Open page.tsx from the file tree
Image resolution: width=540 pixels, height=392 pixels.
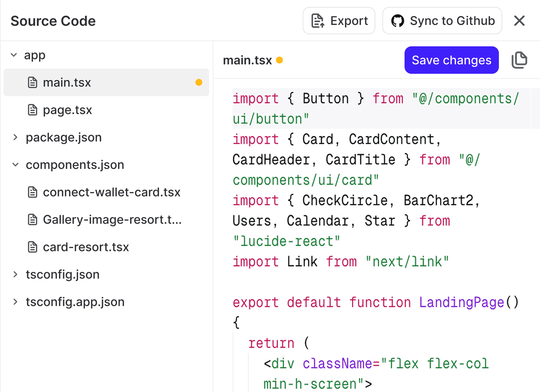[x=67, y=110]
